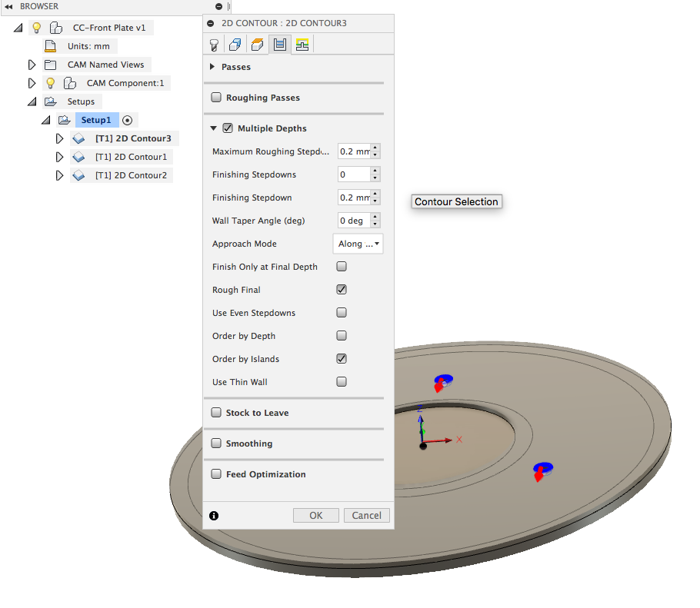Click the [T1] 2D Contour1 operation icon
700x608 pixels.
pos(78,157)
